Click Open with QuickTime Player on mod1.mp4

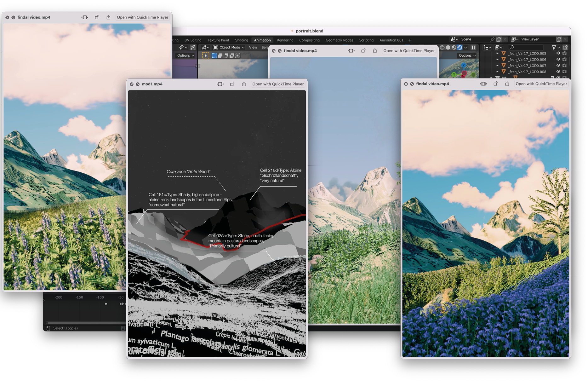click(278, 84)
